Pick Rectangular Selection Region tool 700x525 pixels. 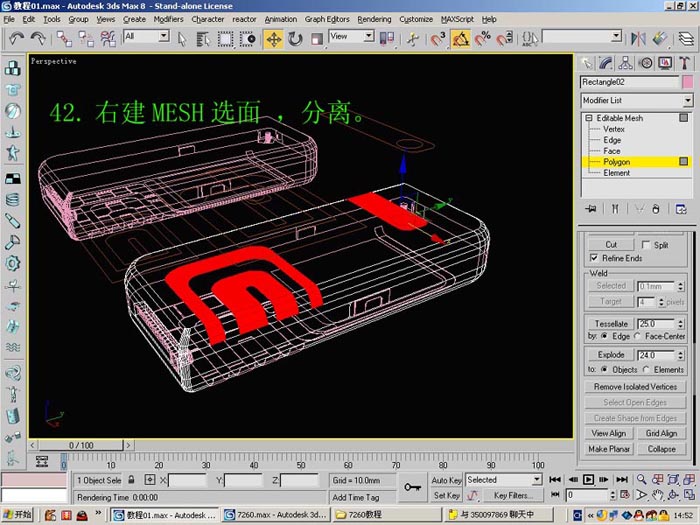[x=225, y=39]
